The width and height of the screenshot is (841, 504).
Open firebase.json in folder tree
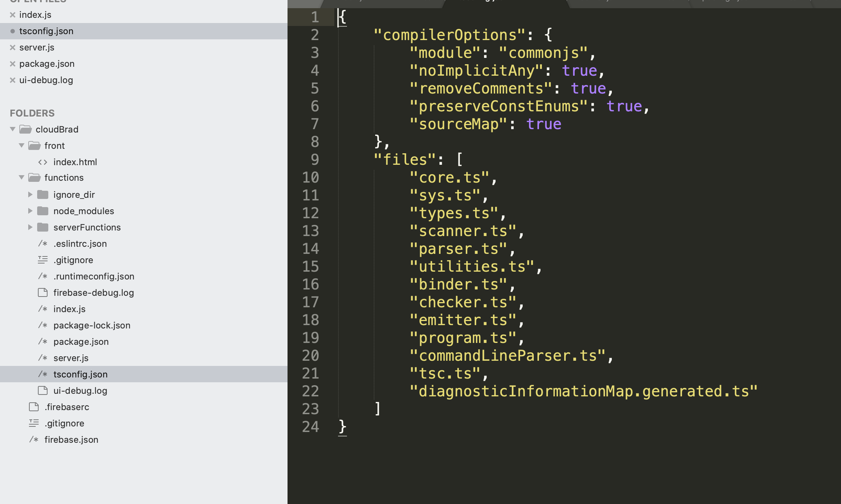pyautogui.click(x=71, y=440)
